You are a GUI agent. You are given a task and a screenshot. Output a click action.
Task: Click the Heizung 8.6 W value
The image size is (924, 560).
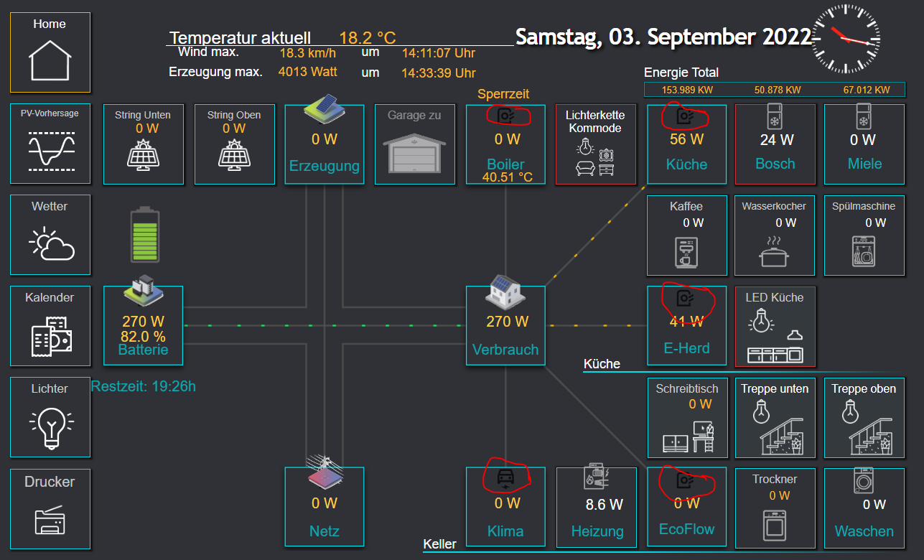point(605,505)
